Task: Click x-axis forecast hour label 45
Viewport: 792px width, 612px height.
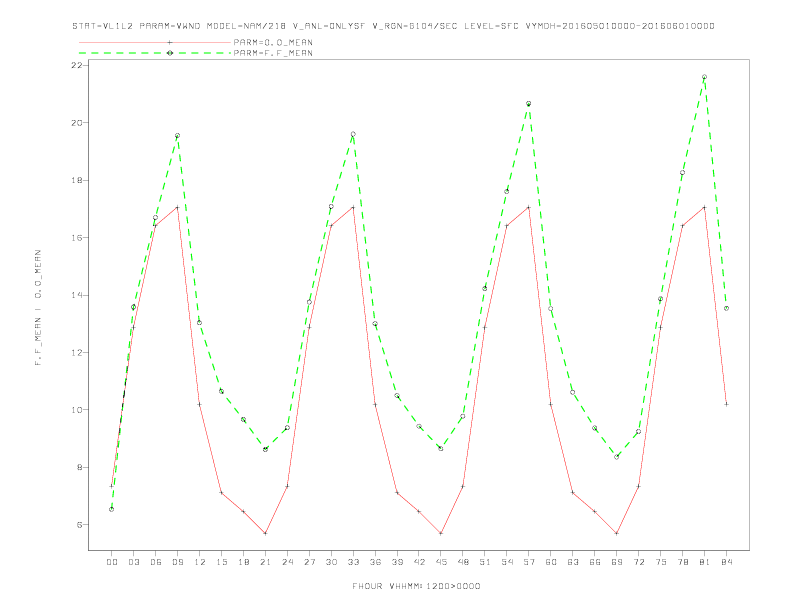Action: point(441,562)
